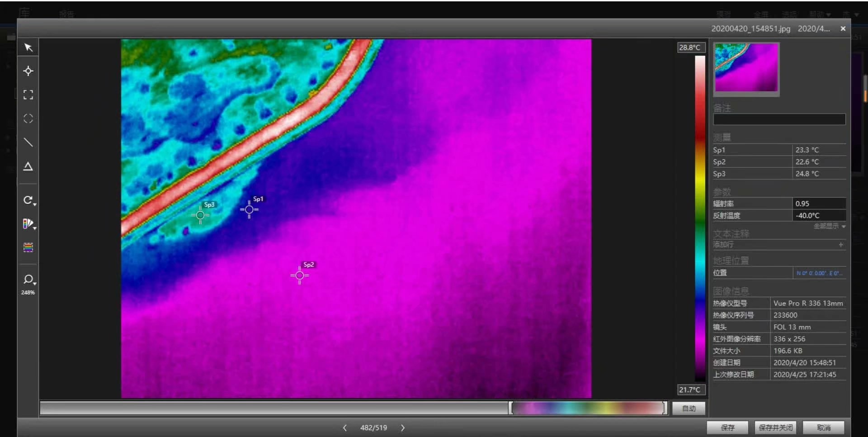868x437 pixels.
Task: Select the spot meter measurement tool
Action: point(28,71)
